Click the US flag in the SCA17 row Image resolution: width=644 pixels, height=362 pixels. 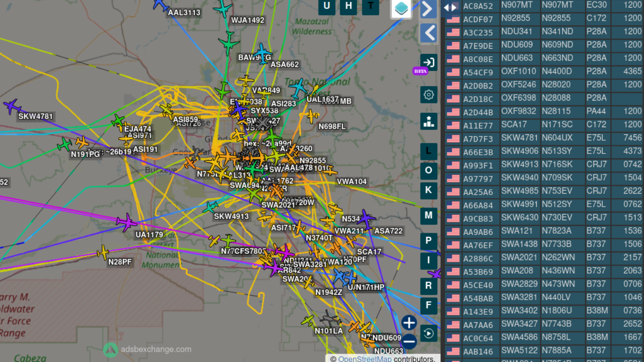click(x=453, y=125)
